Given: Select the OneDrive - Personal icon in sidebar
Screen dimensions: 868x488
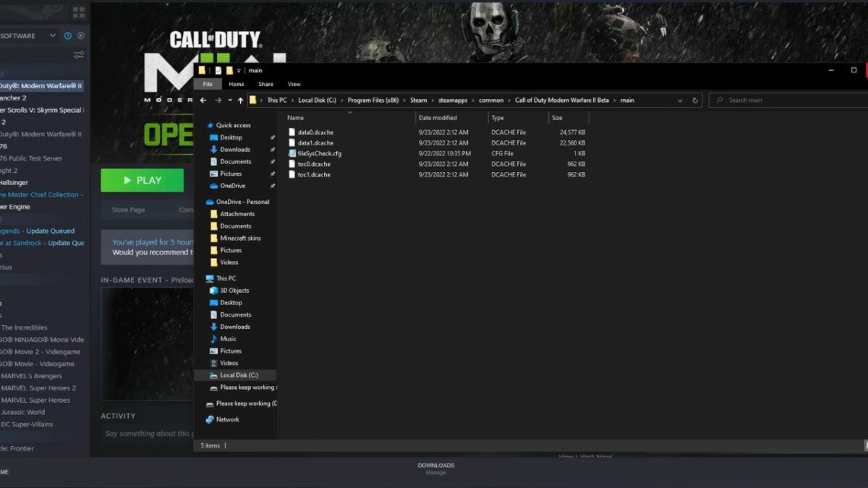Looking at the screenshot, I should (210, 201).
